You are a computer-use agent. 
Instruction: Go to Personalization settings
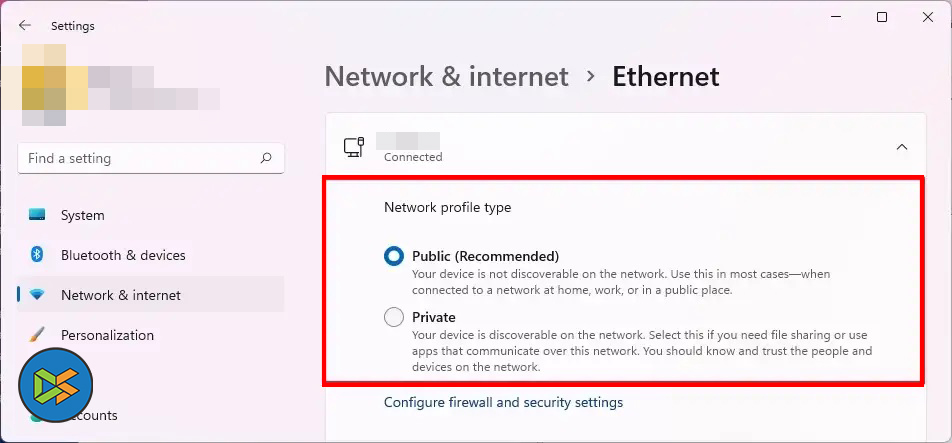click(x=107, y=335)
